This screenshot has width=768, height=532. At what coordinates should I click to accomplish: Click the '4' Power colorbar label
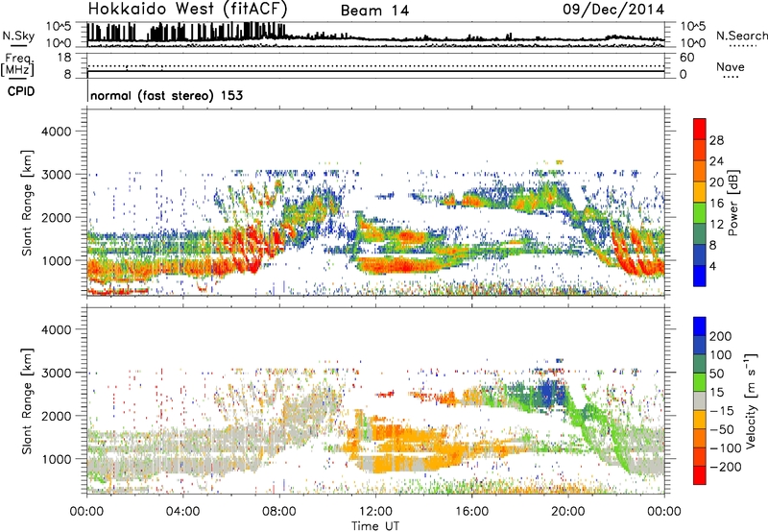(713, 266)
